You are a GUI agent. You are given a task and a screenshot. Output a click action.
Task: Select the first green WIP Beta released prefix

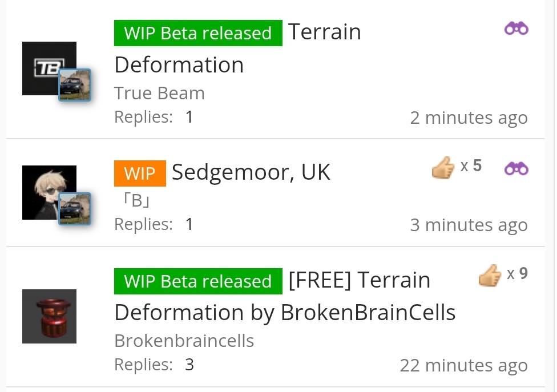point(198,33)
